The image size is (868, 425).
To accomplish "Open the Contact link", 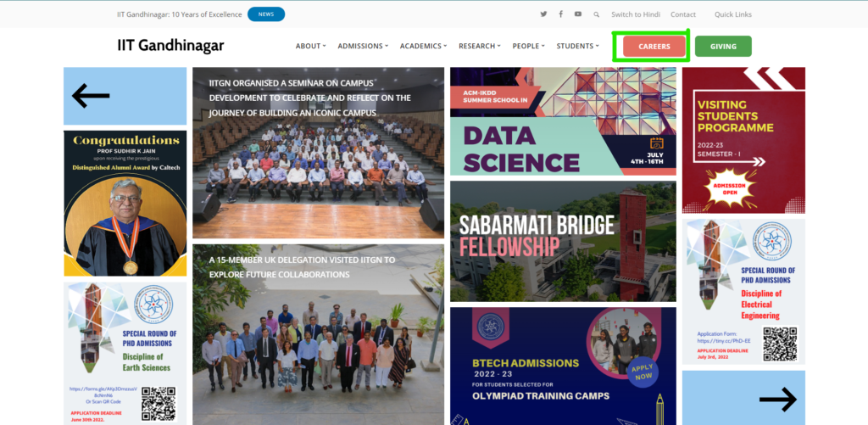I will click(683, 14).
